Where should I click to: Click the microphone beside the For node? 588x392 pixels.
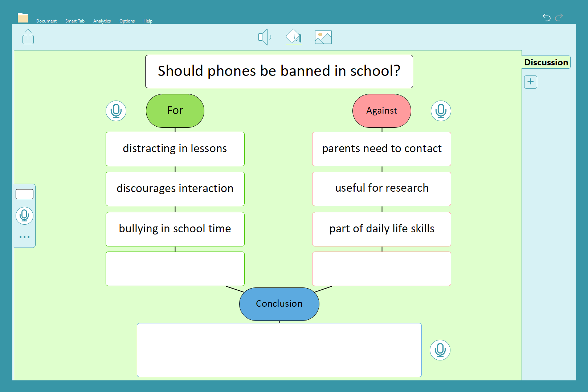(116, 111)
